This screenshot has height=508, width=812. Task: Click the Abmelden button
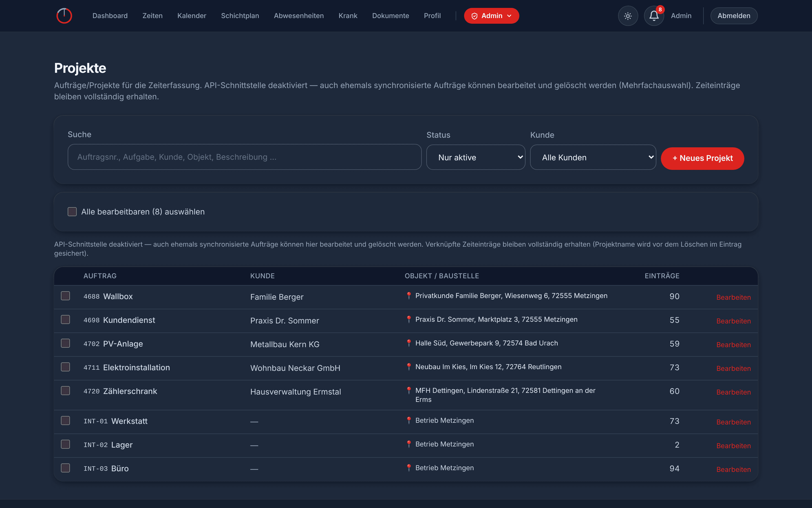click(734, 16)
